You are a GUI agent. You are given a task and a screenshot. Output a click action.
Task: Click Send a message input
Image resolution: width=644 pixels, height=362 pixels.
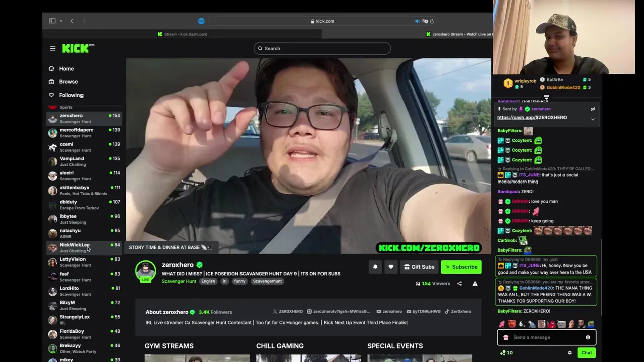546,337
